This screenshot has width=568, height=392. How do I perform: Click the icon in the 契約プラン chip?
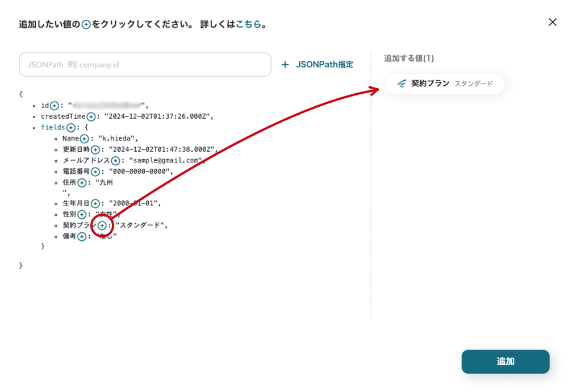pos(402,84)
